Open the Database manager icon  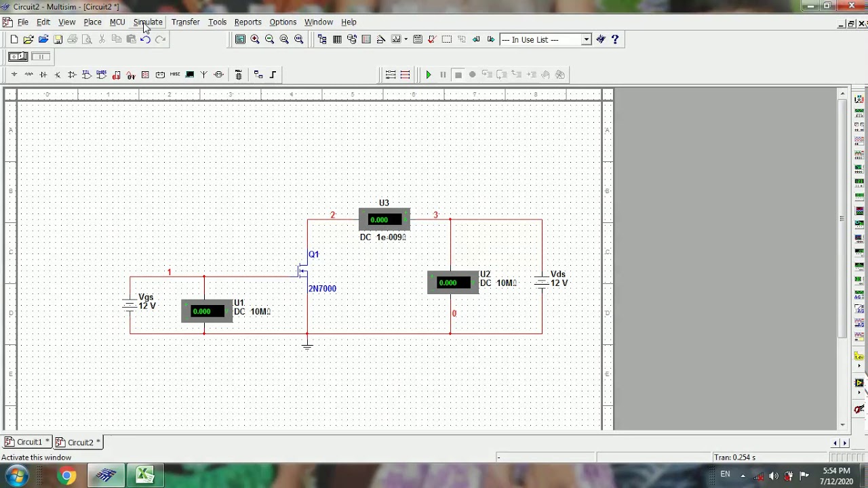point(352,39)
